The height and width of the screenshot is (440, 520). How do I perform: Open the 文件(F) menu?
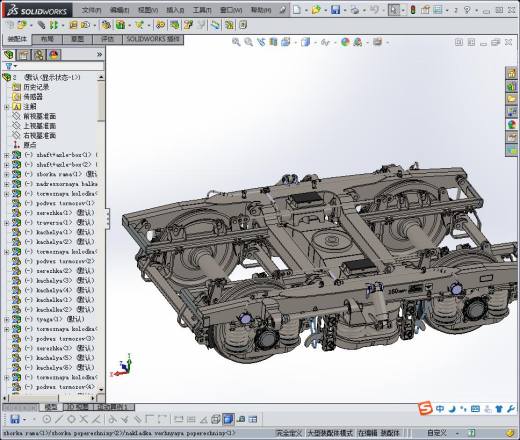coord(91,10)
